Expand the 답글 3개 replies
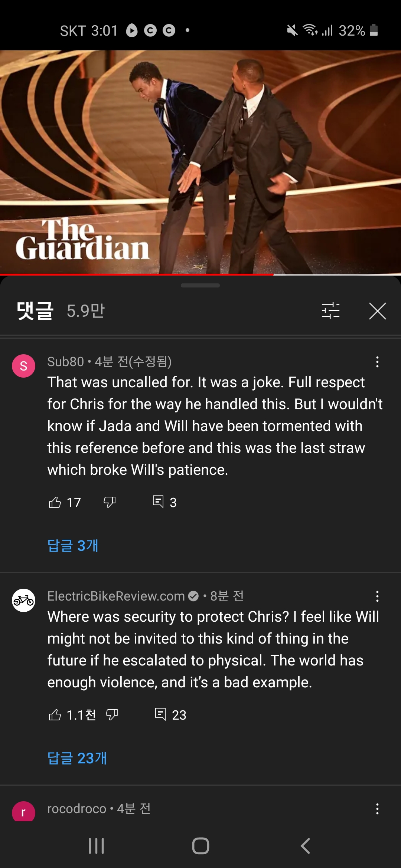Image resolution: width=401 pixels, height=868 pixels. (73, 546)
